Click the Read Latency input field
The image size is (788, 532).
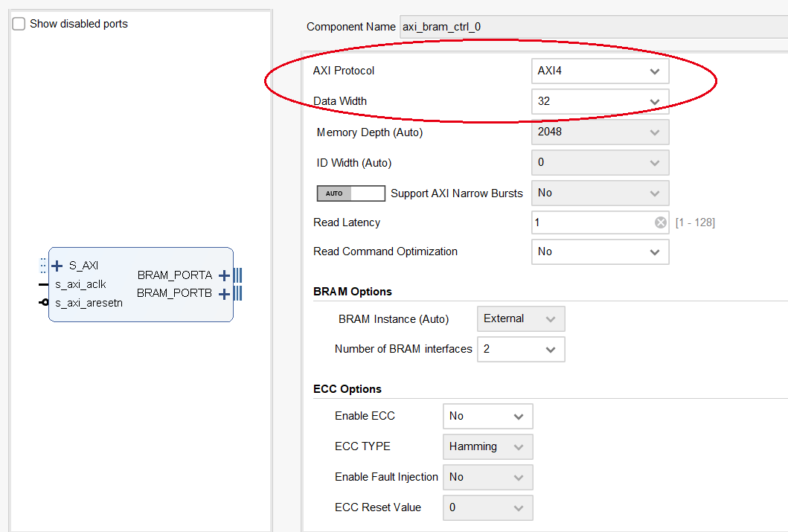(592, 222)
